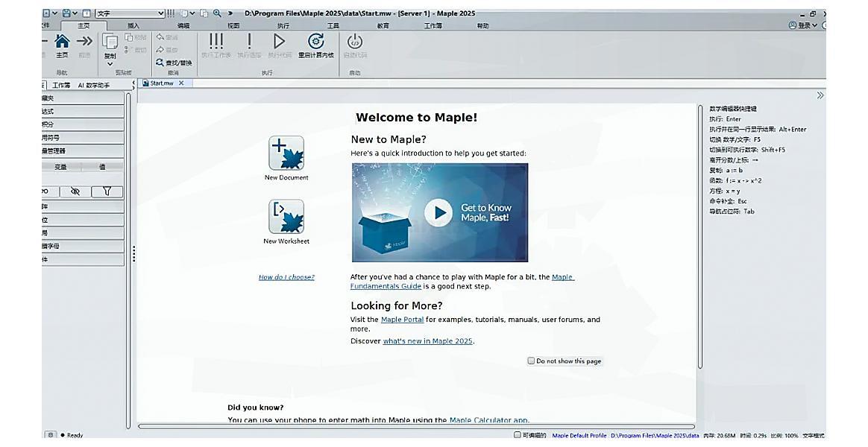
Task: Click the filter funnel icon in variable manager
Action: pyautogui.click(x=107, y=191)
